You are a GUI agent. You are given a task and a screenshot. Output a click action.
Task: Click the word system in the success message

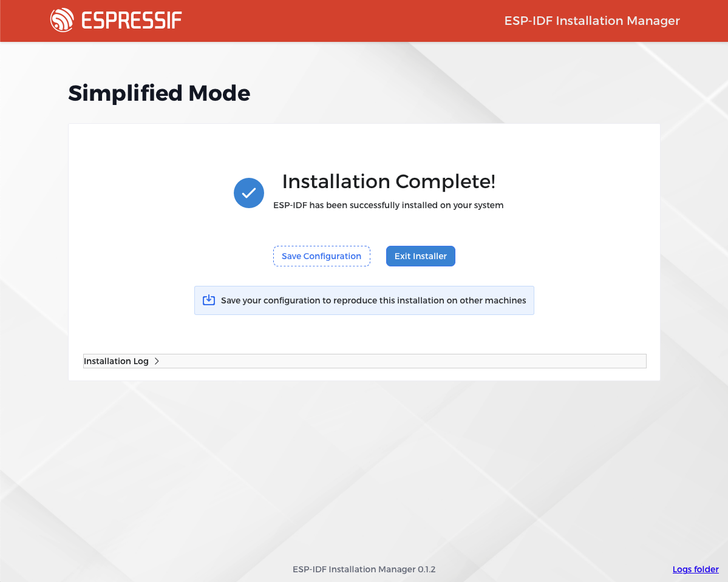coord(490,205)
